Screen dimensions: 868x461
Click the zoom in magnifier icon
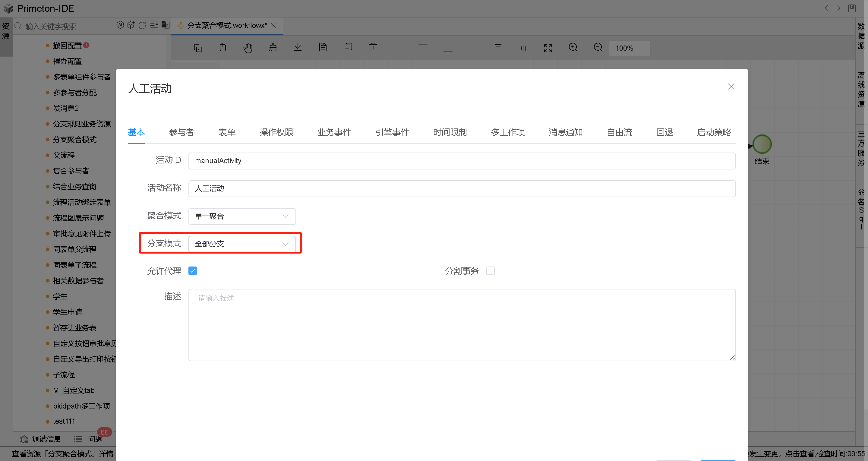pos(573,48)
